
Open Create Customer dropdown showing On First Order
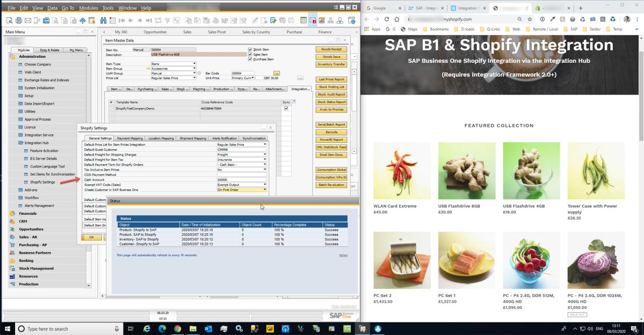pos(241,189)
